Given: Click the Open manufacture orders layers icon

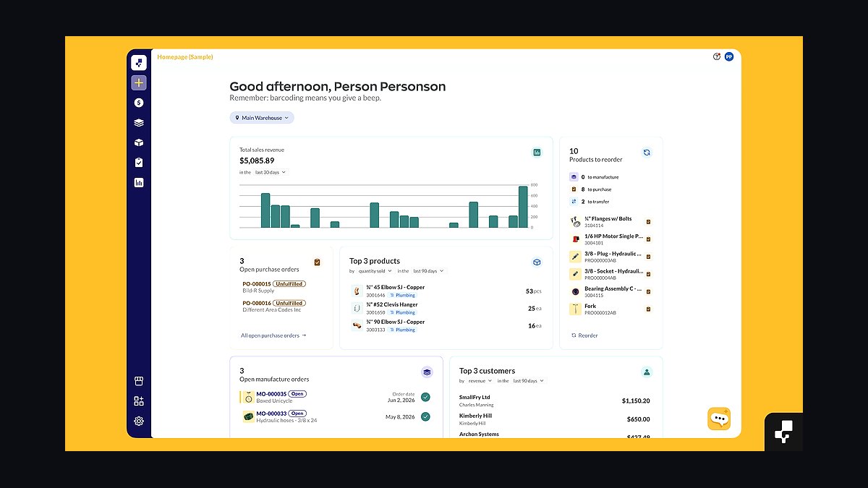Looking at the screenshot, I should coord(427,372).
